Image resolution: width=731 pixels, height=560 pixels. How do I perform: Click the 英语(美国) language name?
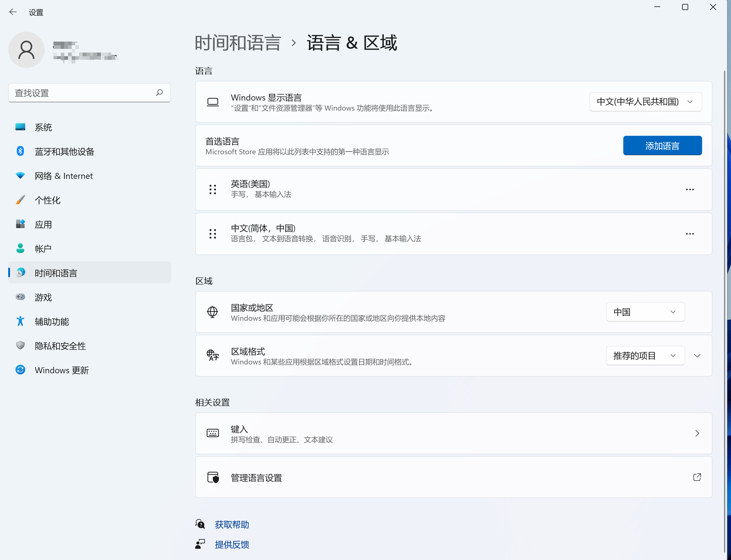[250, 184]
